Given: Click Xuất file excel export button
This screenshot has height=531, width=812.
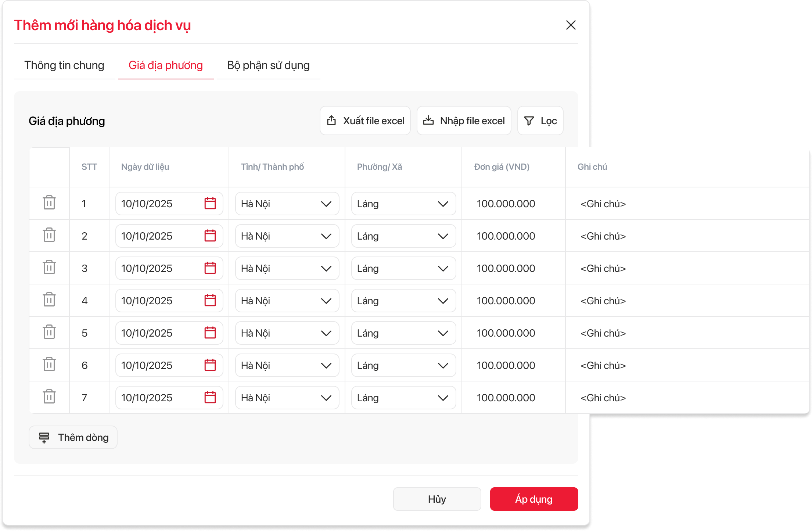Looking at the screenshot, I should click(x=365, y=121).
